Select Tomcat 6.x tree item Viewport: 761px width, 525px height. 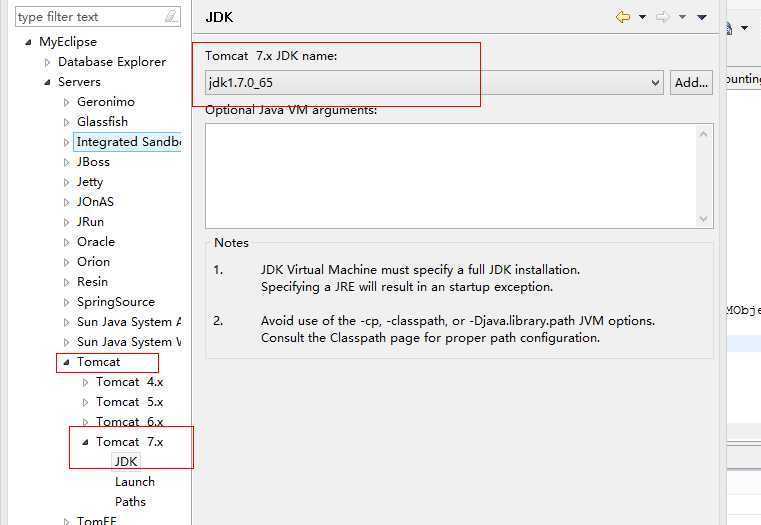point(130,422)
